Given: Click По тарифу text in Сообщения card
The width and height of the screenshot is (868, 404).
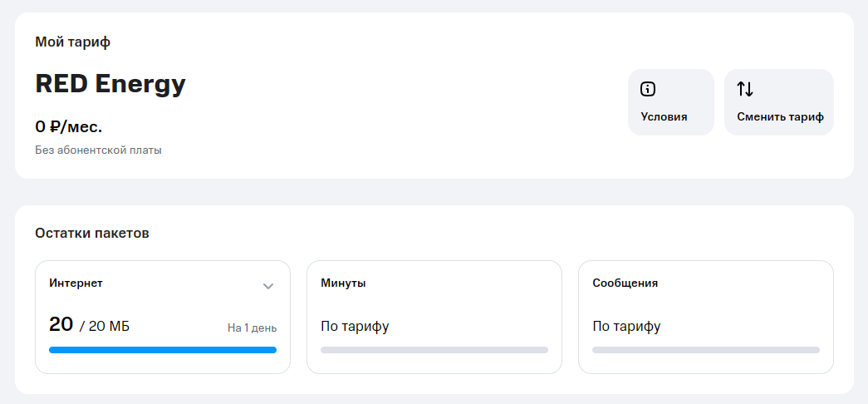Looking at the screenshot, I should [626, 326].
